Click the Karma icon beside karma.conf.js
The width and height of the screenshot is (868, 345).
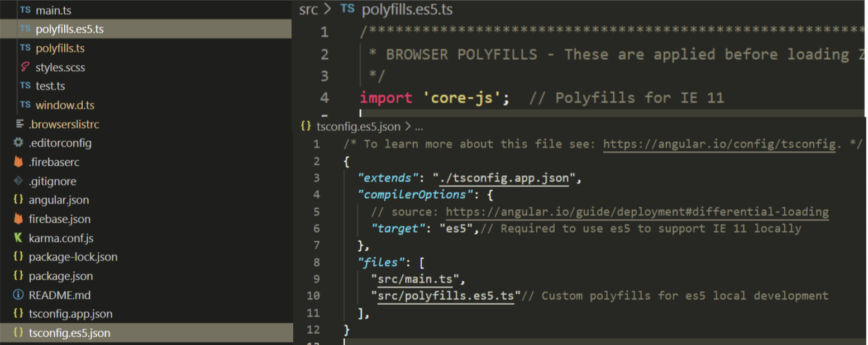[x=18, y=238]
